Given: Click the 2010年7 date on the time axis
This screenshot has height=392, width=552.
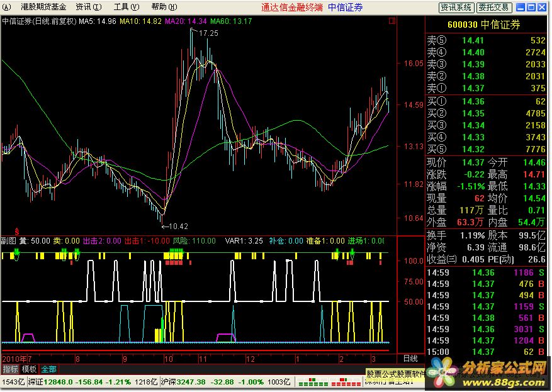Looking at the screenshot, I should 16,359.
